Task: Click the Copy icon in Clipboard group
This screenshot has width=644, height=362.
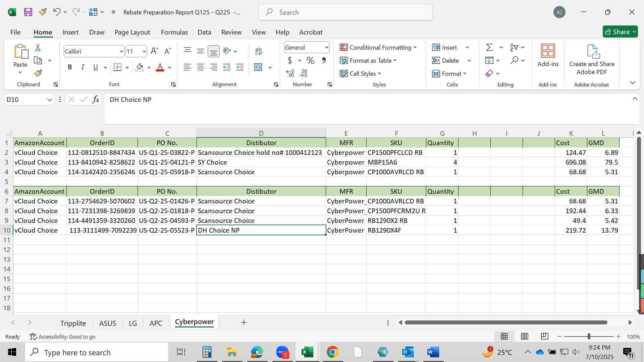Action: pyautogui.click(x=38, y=61)
